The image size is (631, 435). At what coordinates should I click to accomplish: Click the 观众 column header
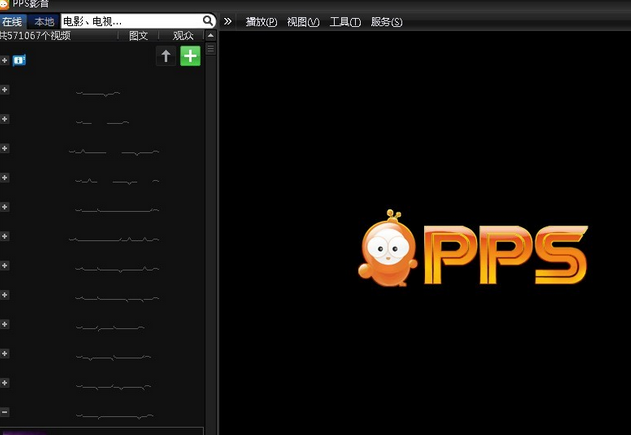tap(183, 35)
